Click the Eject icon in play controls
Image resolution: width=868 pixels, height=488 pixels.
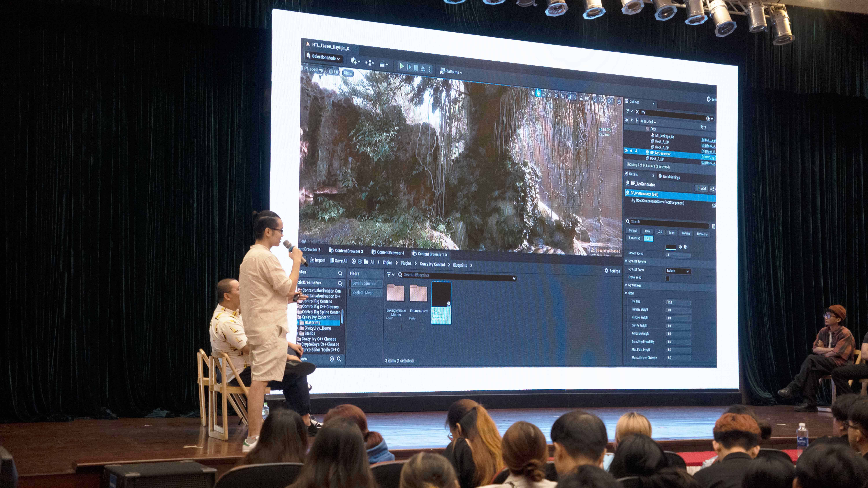[423, 68]
